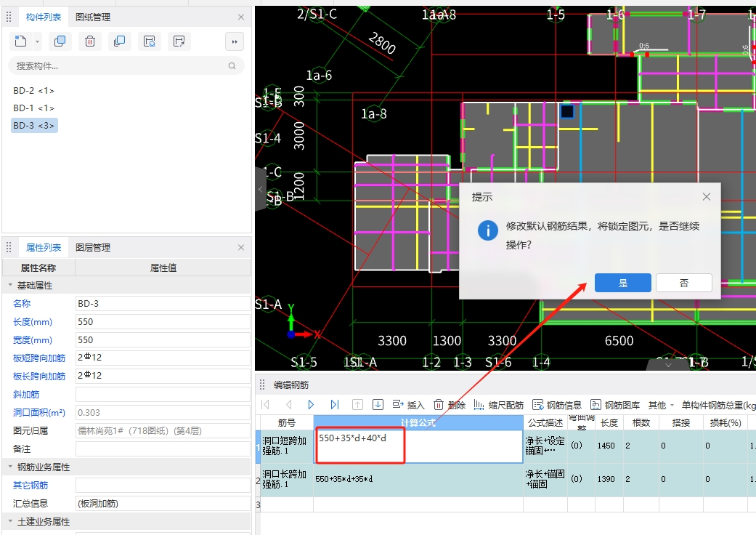756x535 pixels.
Task: Open 钢筋图库 in rebar toolbar
Action: click(x=615, y=405)
